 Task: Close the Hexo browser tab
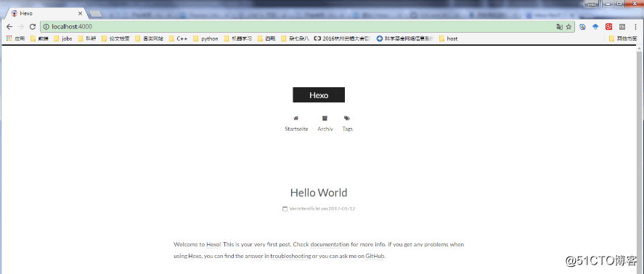[x=80, y=13]
